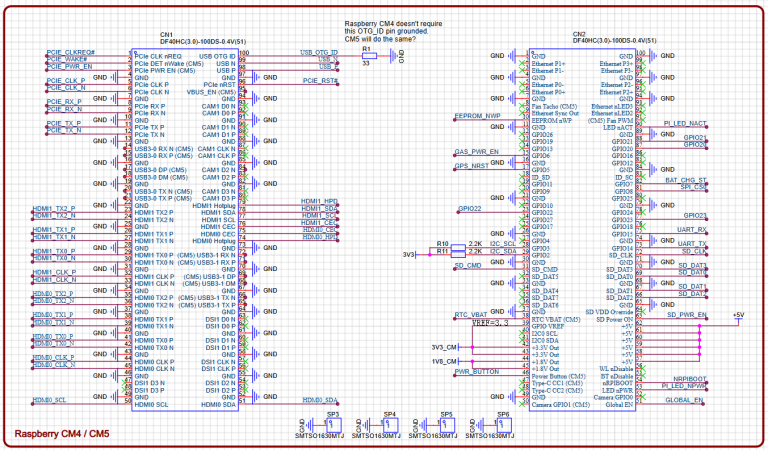Viewport: 768px width, 450px height.
Task: Click the UART_TX net label
Action: (x=692, y=244)
